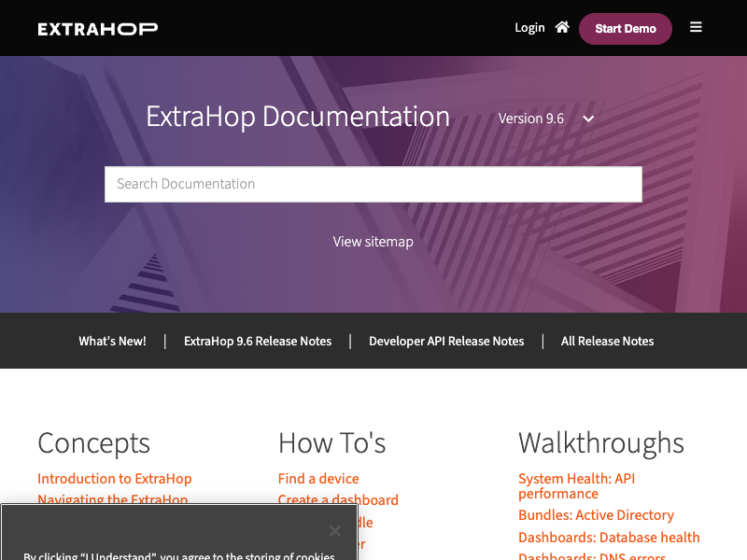Click the ExtraHop Documentation title
Viewport: 747px width, 560px height.
point(298,117)
